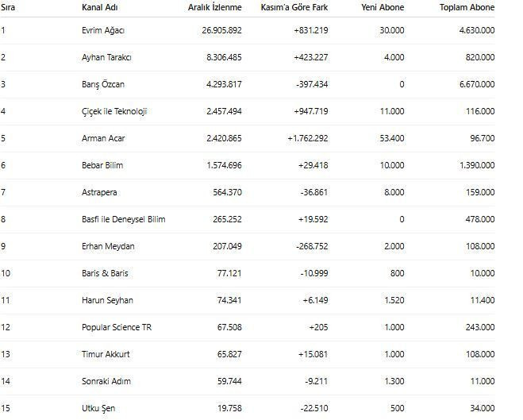This screenshot has height=420, width=523.
Task: Select the Utku Şen channel name
Action: click(x=99, y=408)
